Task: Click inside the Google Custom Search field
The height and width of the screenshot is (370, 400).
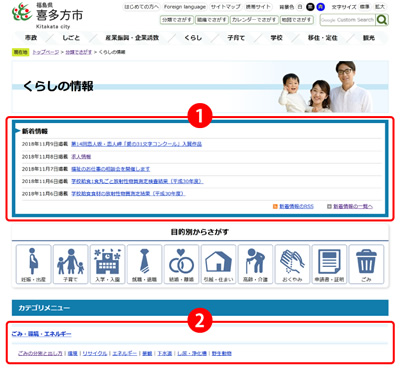Action: [x=347, y=20]
